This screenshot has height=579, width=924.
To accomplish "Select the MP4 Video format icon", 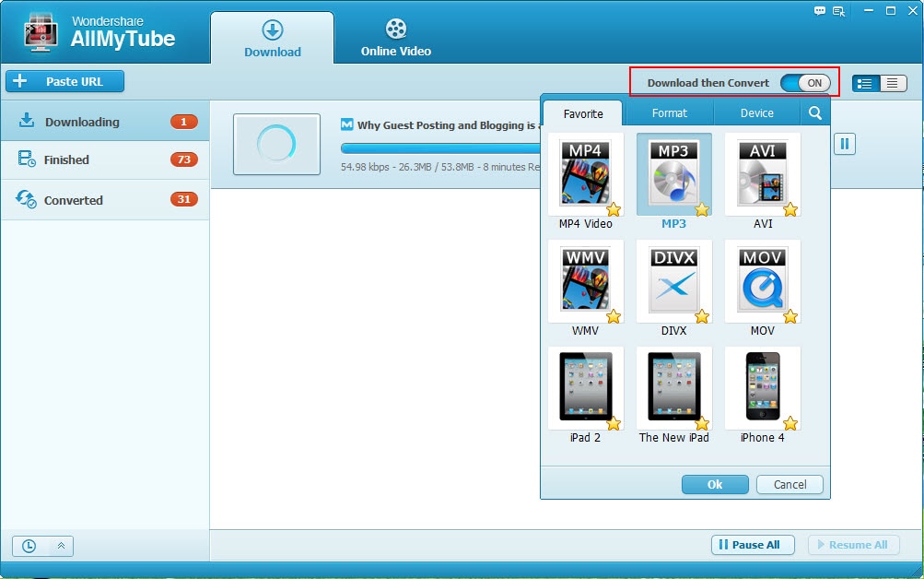I will coord(585,174).
